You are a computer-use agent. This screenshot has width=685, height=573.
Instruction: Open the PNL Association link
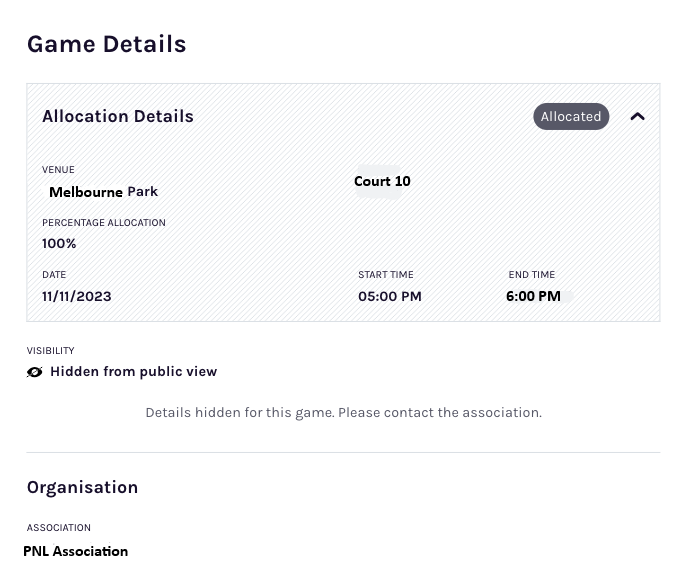pos(76,552)
